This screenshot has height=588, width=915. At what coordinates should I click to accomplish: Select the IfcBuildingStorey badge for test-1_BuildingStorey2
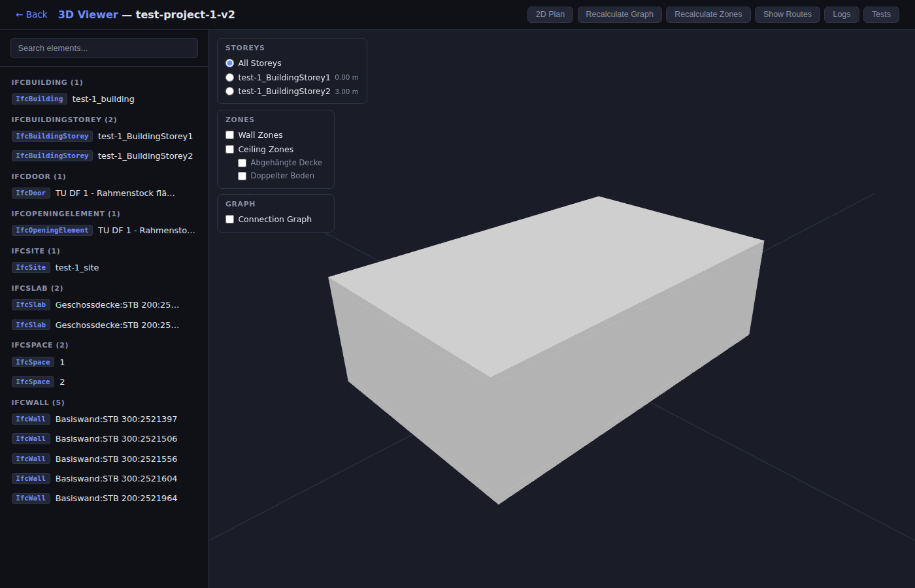[52, 155]
